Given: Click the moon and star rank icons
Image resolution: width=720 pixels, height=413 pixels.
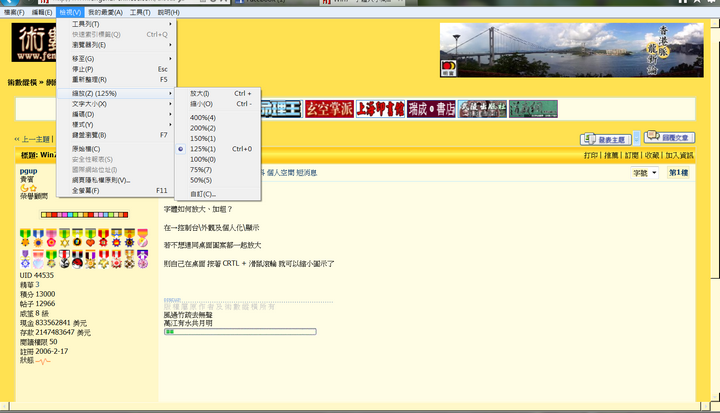Looking at the screenshot, I should 28,188.
